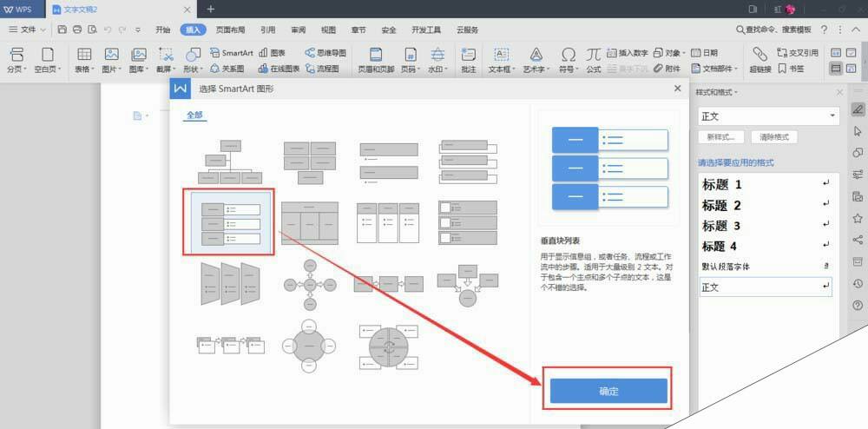The height and width of the screenshot is (429, 868).
Task: Choose the trapezoid list SmartArt thumbnail
Action: tap(231, 283)
